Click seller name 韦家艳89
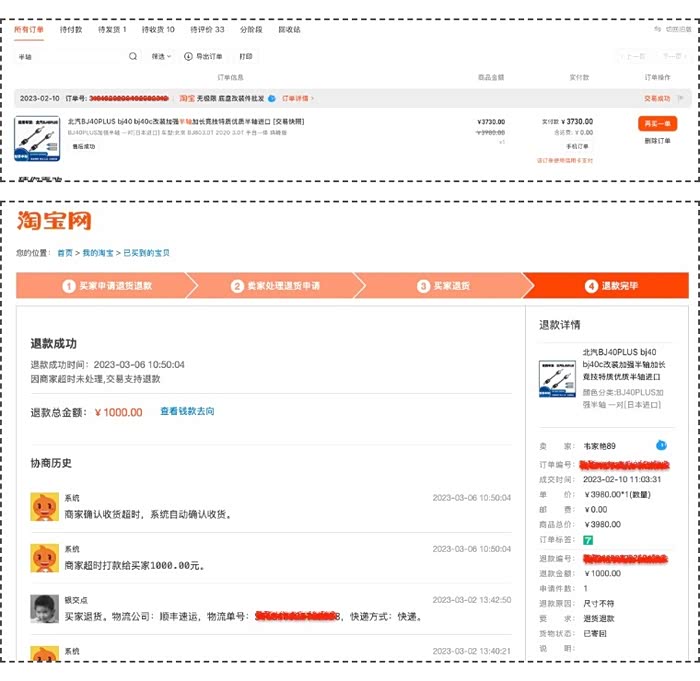The image size is (700, 681). tap(599, 446)
